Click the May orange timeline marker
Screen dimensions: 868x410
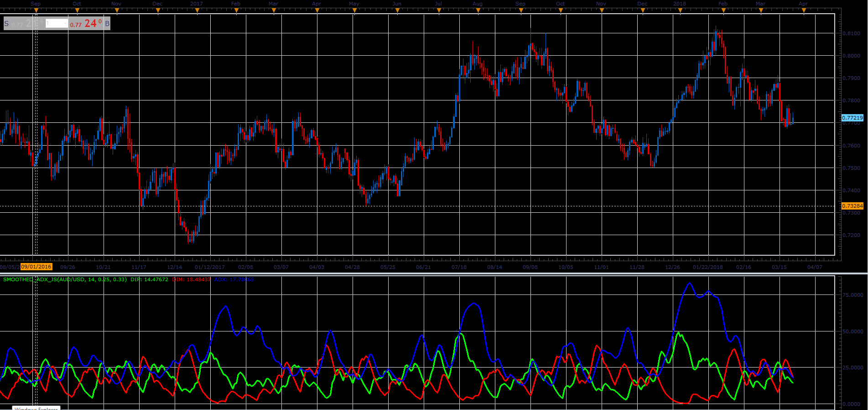[x=354, y=11]
